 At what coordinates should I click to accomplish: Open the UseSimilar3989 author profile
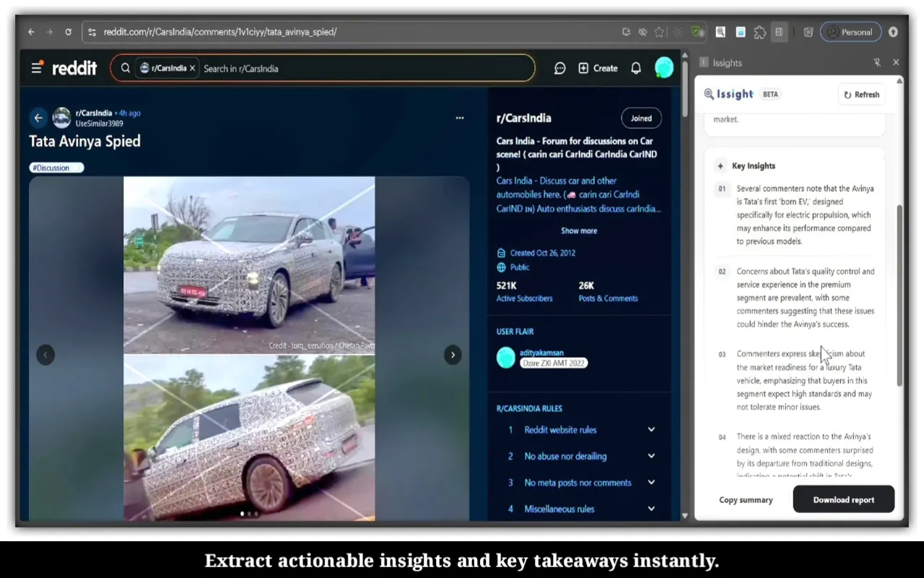coord(99,124)
